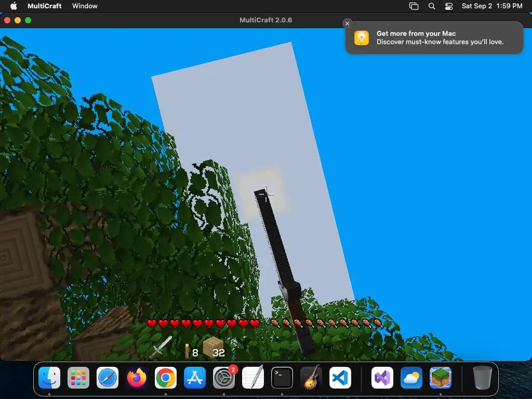Close the MultiCraft window with red button
This screenshot has height=399, width=532.
tap(7, 20)
